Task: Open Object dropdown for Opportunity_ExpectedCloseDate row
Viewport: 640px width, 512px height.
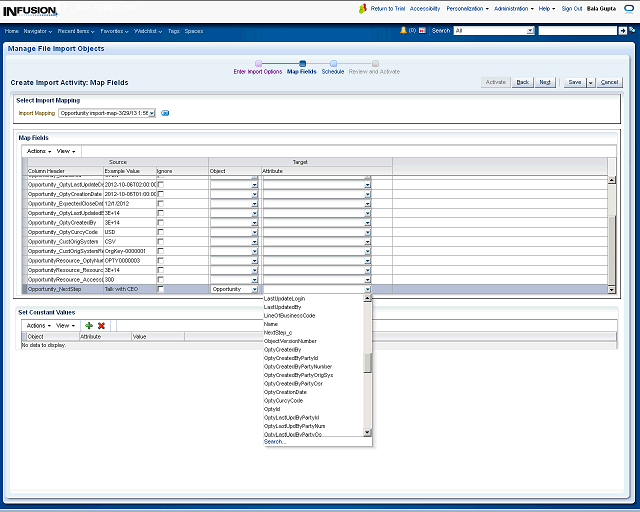Action: click(255, 203)
